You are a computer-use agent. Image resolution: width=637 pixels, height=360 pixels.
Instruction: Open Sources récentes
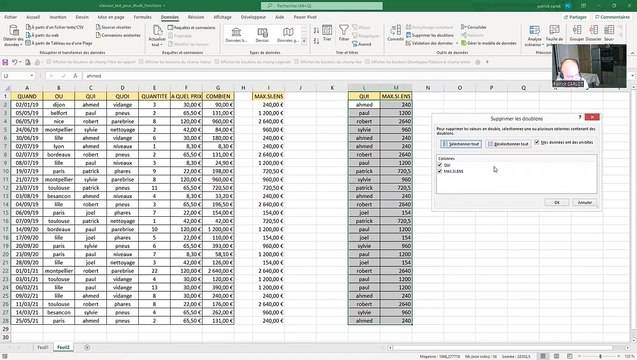[x=113, y=27]
